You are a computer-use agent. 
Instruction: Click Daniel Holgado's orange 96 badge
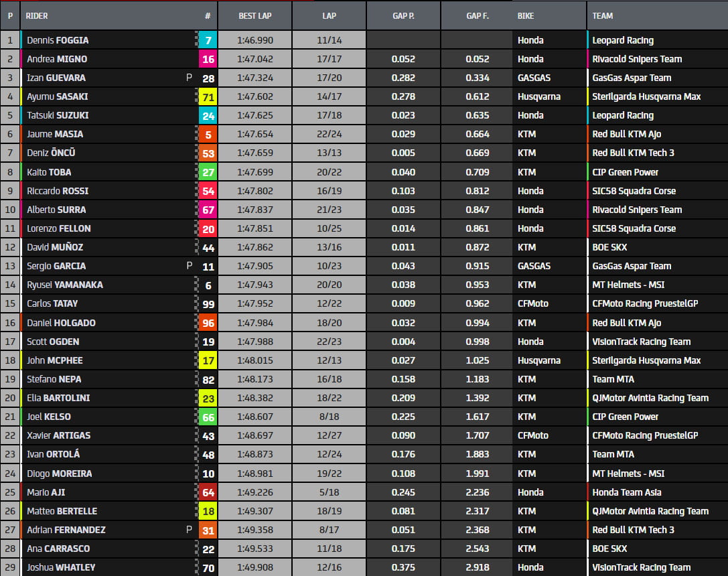(x=208, y=323)
